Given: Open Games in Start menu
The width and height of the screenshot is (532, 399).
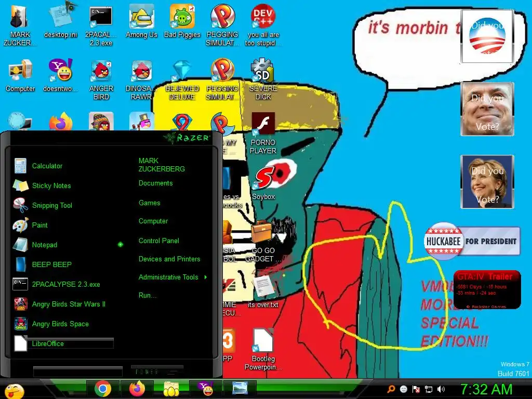Looking at the screenshot, I should (x=149, y=203).
